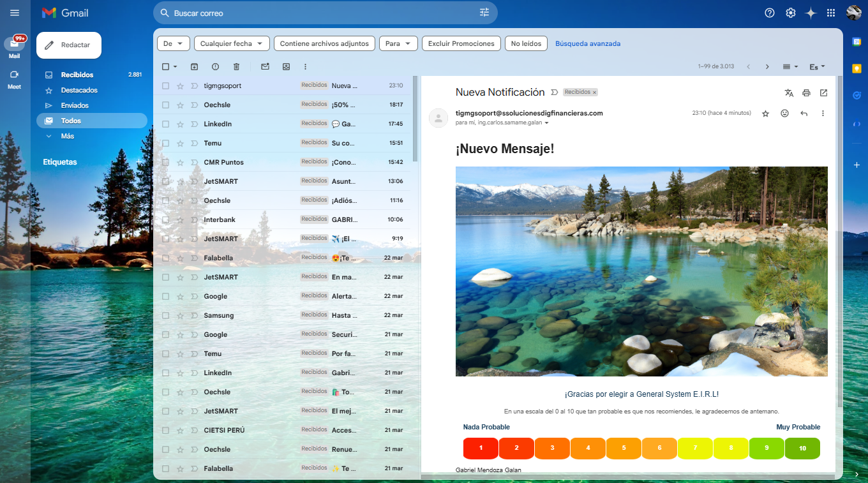Open the 'Búsqueda avanzada' link
The height and width of the screenshot is (483, 868).
point(587,43)
